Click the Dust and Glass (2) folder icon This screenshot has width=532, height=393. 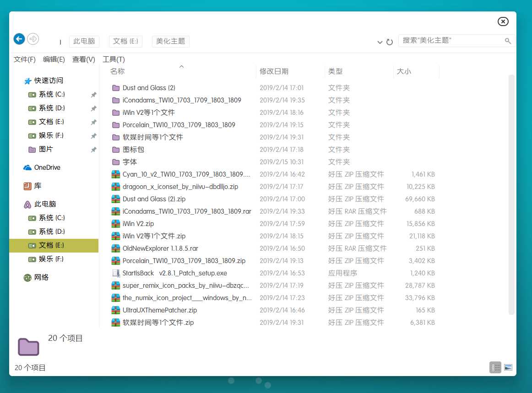coord(116,88)
